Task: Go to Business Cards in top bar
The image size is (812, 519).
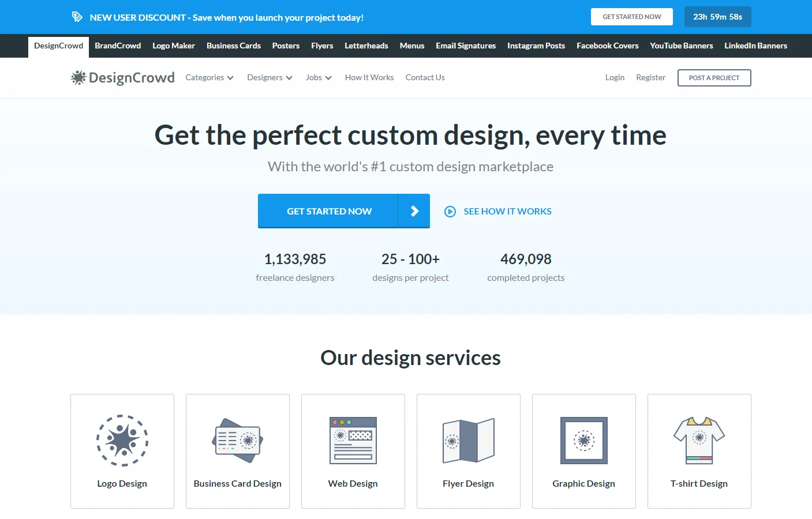Action: 234,46
